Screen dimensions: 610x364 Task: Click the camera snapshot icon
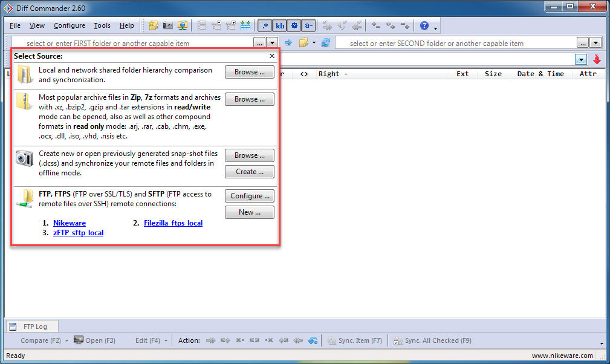tap(24, 158)
